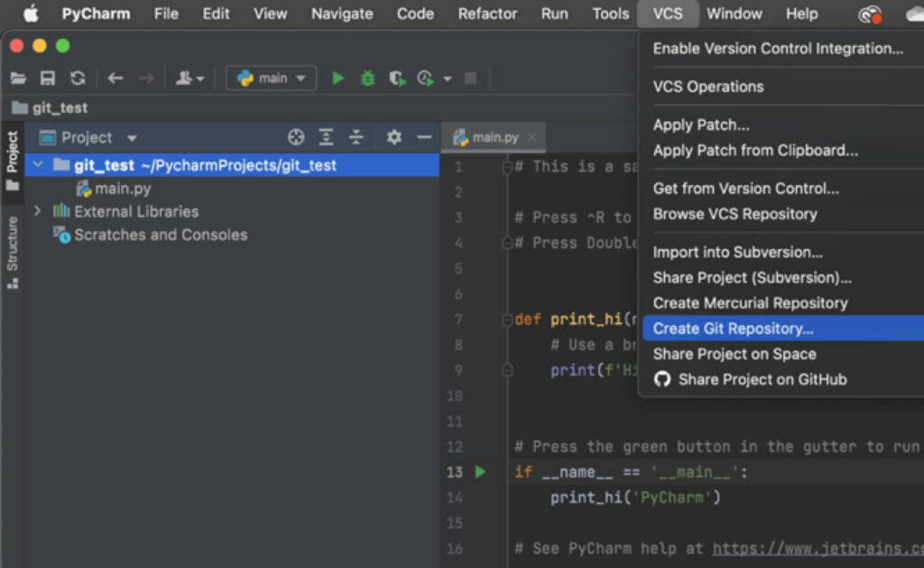
Task: Click the run gutter arrow on line 13
Action: 480,472
